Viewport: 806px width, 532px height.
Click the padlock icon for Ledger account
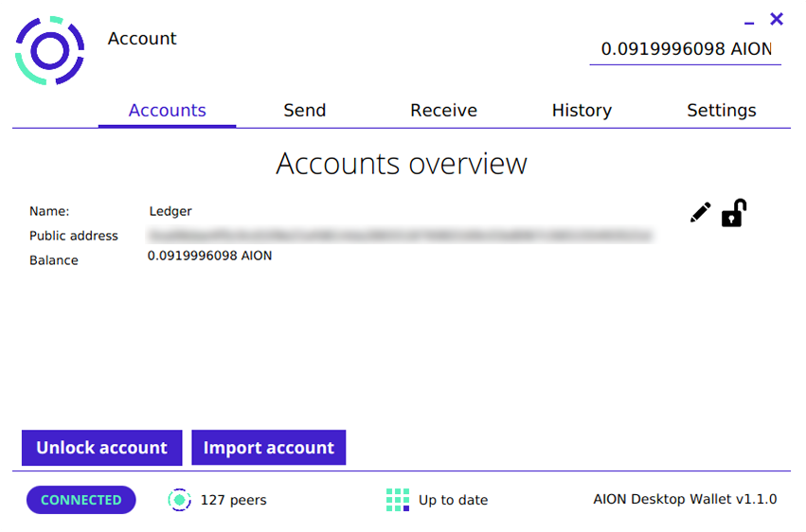pyautogui.click(x=733, y=213)
